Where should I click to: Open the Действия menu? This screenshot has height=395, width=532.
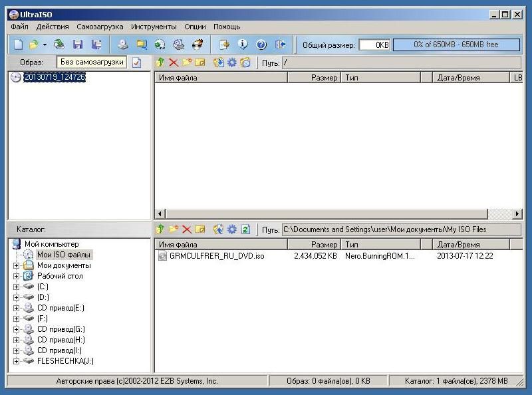[53, 27]
